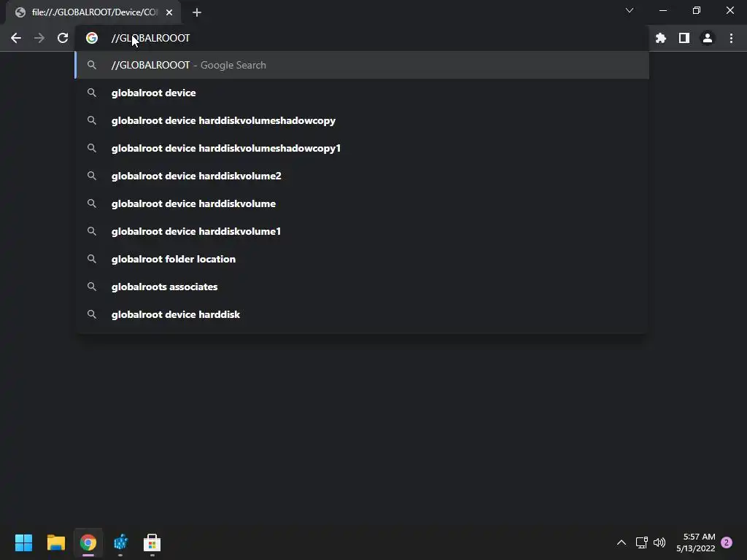The height and width of the screenshot is (560, 747).
Task: Click the network tray icon
Action: point(642,542)
